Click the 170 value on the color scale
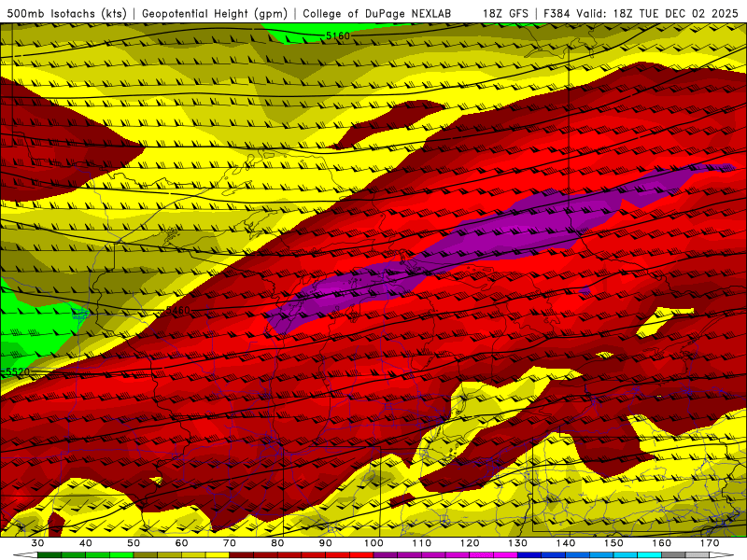The height and width of the screenshot is (560, 747). [710, 543]
